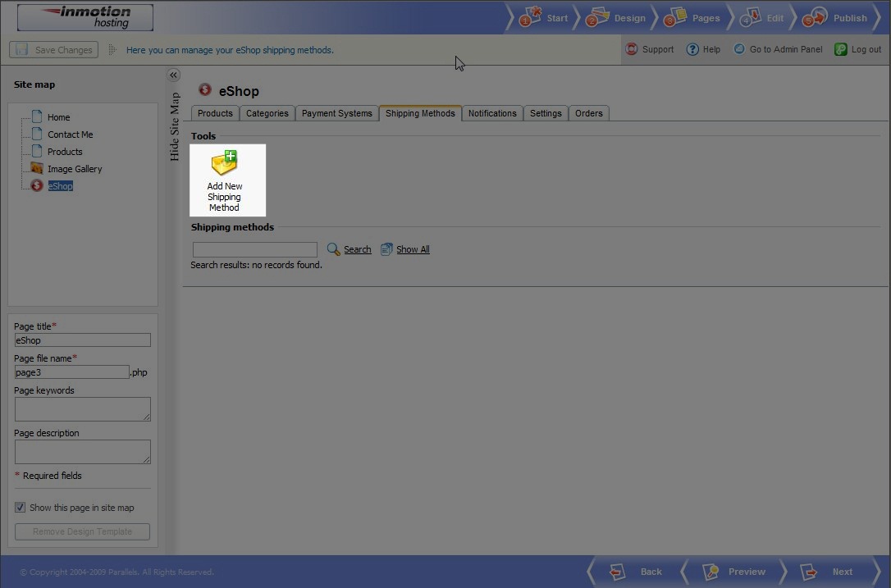Image resolution: width=891 pixels, height=588 pixels.
Task: Click the Back arrow icon
Action: (x=617, y=572)
